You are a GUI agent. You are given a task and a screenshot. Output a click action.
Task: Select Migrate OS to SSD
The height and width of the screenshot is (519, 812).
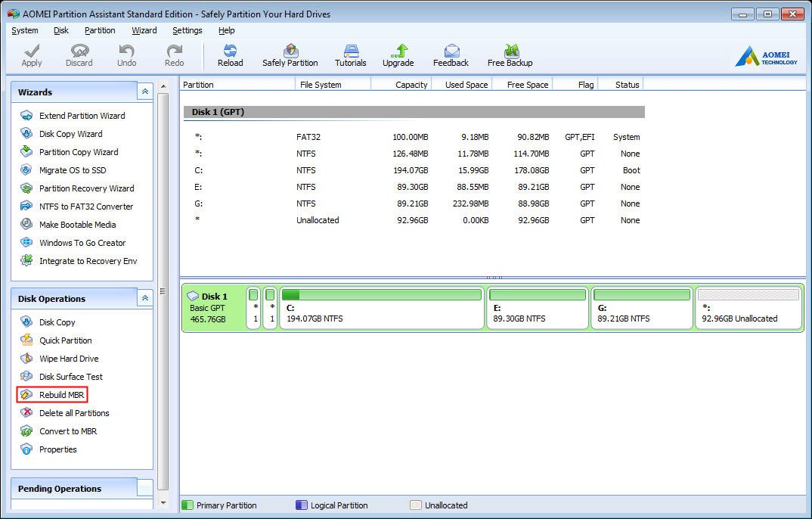64,170
